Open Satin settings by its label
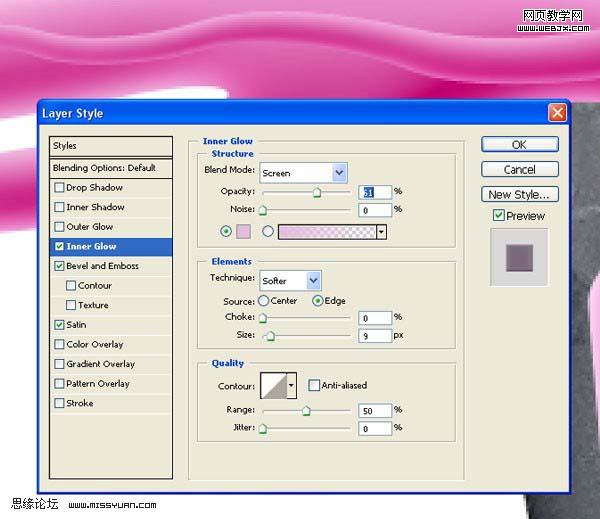This screenshot has height=519, width=600. 76,325
